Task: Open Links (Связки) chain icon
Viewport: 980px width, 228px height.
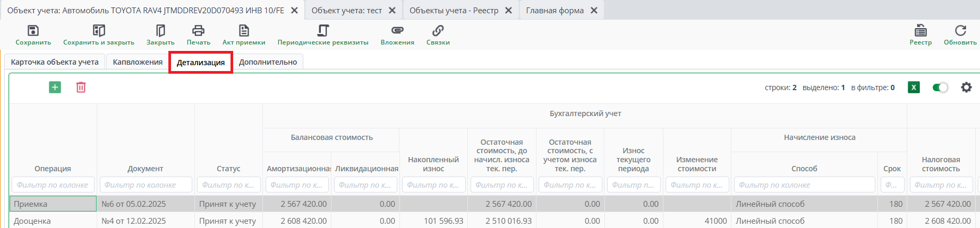Action: click(x=438, y=31)
